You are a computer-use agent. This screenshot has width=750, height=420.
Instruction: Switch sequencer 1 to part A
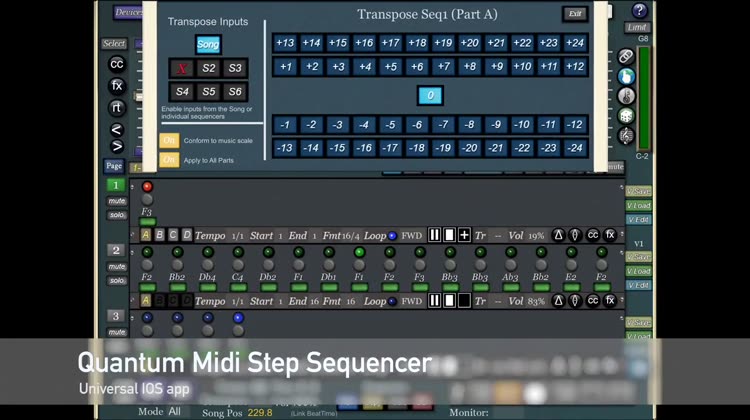(x=146, y=235)
